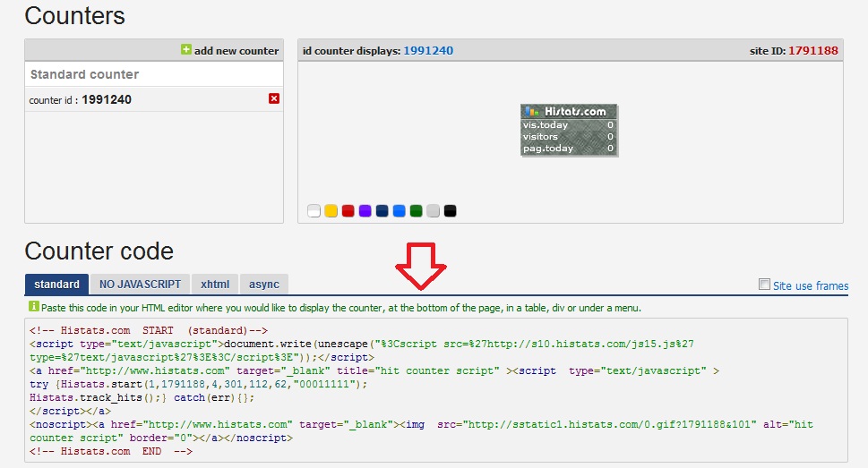Image resolution: width=868 pixels, height=468 pixels.
Task: Choose the dark navy color swatch
Action: point(382,211)
